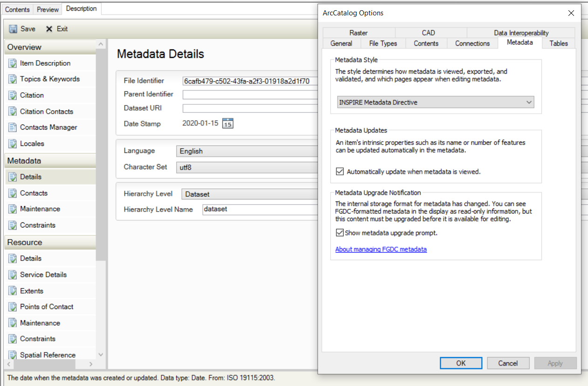
Task: Click the Metadata section Constraints icon
Action: click(x=13, y=225)
